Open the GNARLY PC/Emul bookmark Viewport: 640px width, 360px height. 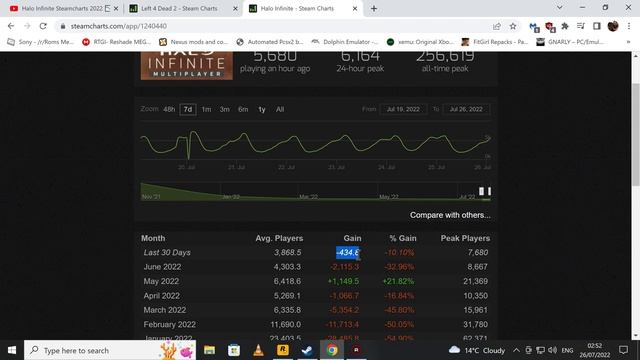[x=571, y=42]
